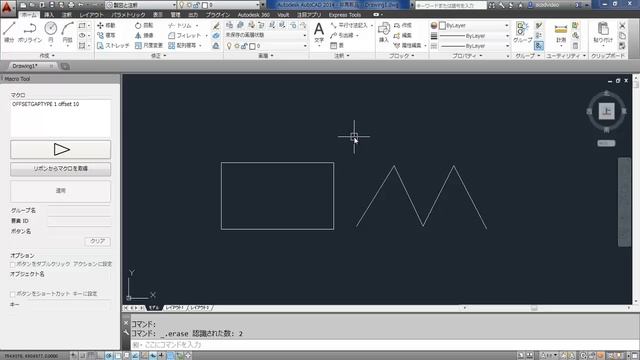The height and width of the screenshot is (360, 640).
Task: Select the Circle (円) tool
Action: pos(51,32)
